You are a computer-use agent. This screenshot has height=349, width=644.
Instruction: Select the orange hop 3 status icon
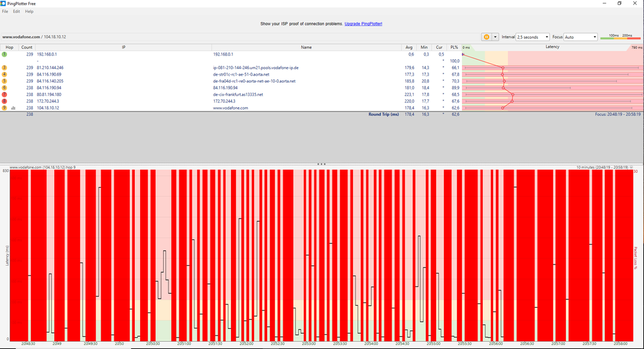tap(5, 68)
